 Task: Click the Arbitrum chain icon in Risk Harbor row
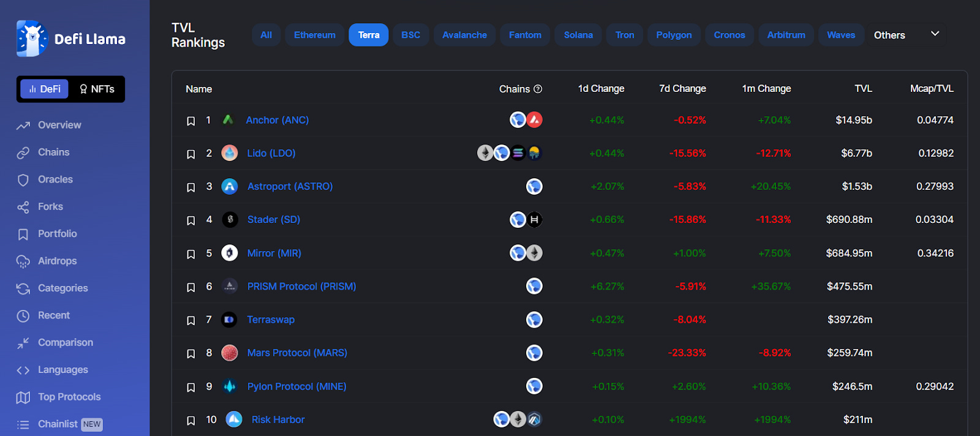pyautogui.click(x=535, y=419)
